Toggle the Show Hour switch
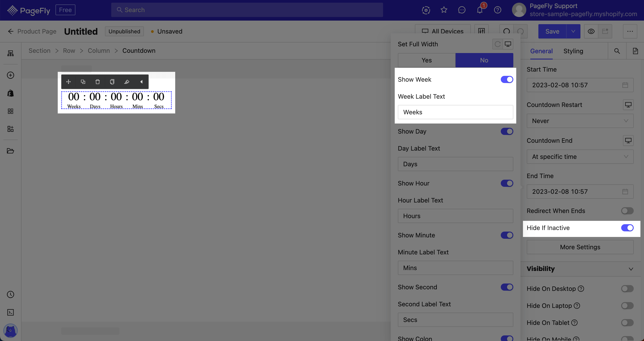644x341 pixels. [x=507, y=183]
